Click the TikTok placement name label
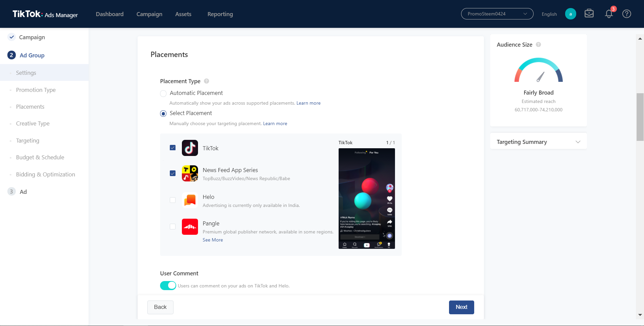The width and height of the screenshot is (644, 326). click(x=210, y=148)
